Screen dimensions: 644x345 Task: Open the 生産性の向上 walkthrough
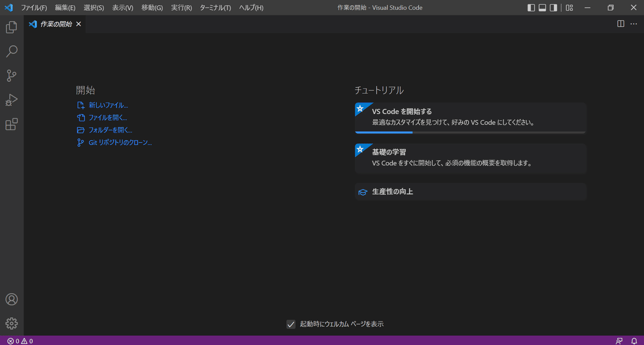pos(471,192)
